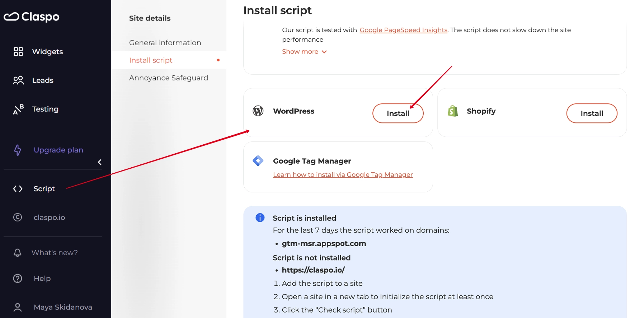This screenshot has width=644, height=318.
Task: Open Google PageSpeed Insights link
Action: 403,30
